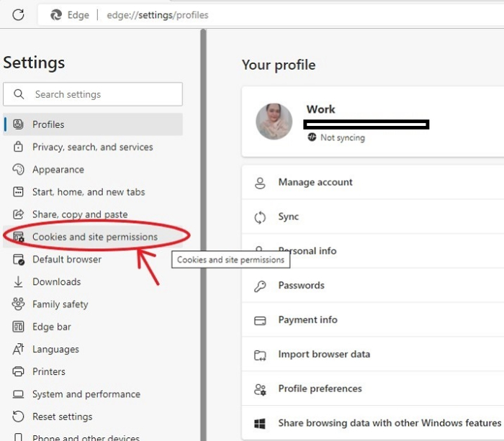
Task: Click the Printers icon
Action: click(x=18, y=371)
